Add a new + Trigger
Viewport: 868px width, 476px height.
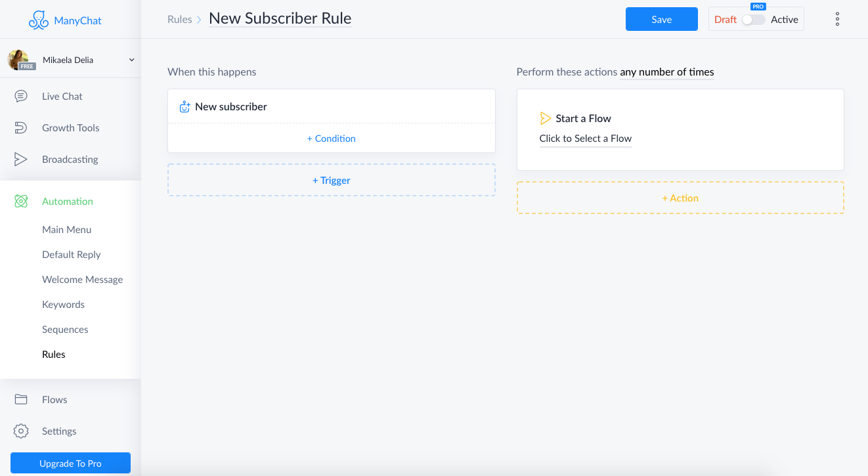tap(332, 180)
